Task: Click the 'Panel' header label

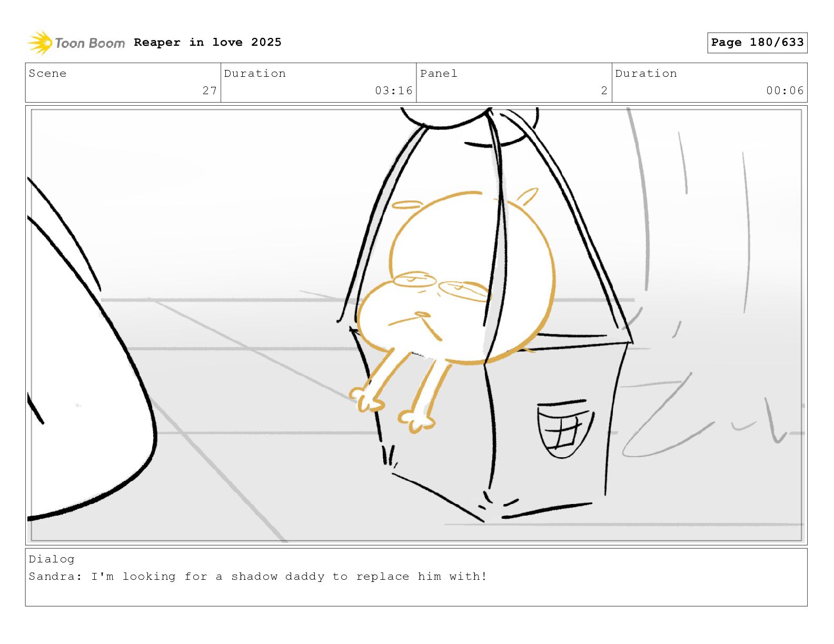Action: tap(439, 74)
